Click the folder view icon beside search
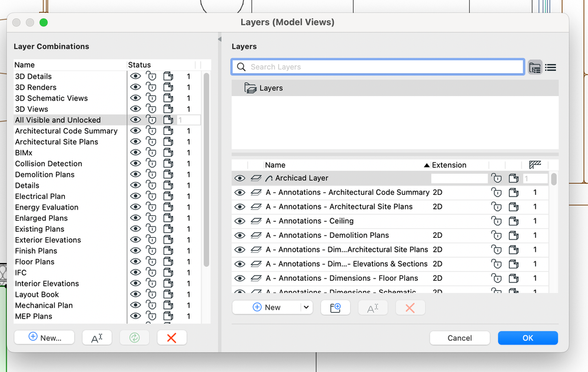Screen dimensions: 588x372 [x=535, y=67]
